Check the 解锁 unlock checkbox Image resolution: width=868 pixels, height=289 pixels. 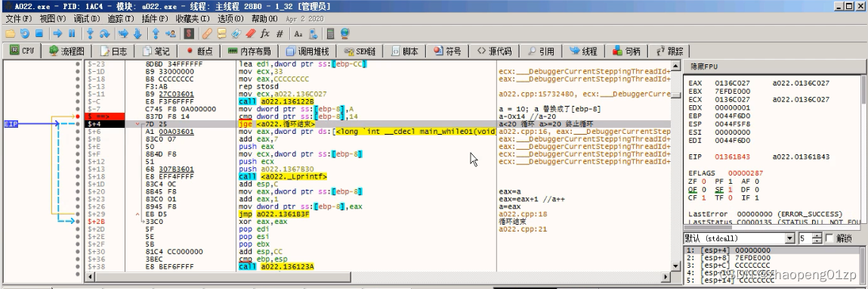point(829,238)
